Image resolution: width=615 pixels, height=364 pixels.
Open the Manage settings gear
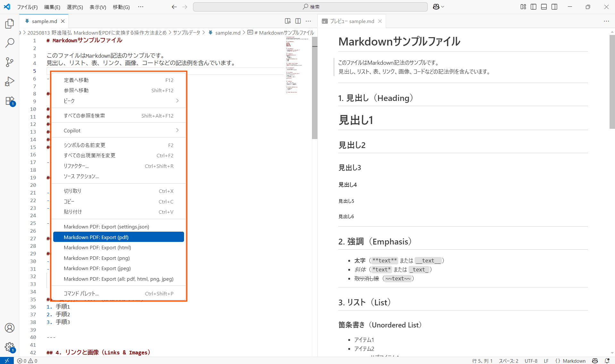pos(10,347)
